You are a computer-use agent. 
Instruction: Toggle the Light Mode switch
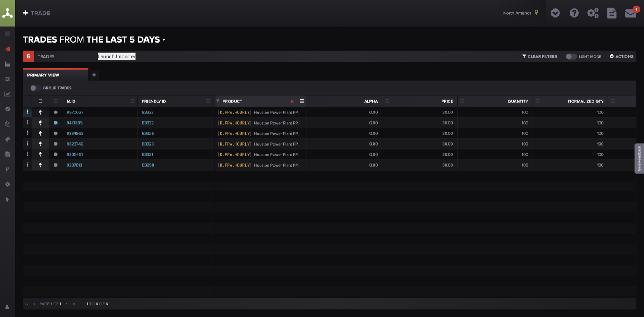tap(571, 56)
